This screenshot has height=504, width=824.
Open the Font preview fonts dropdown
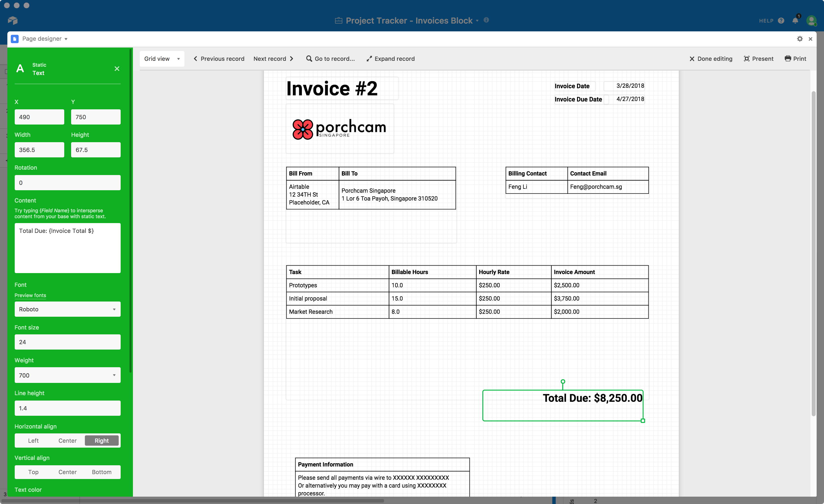[66, 309]
